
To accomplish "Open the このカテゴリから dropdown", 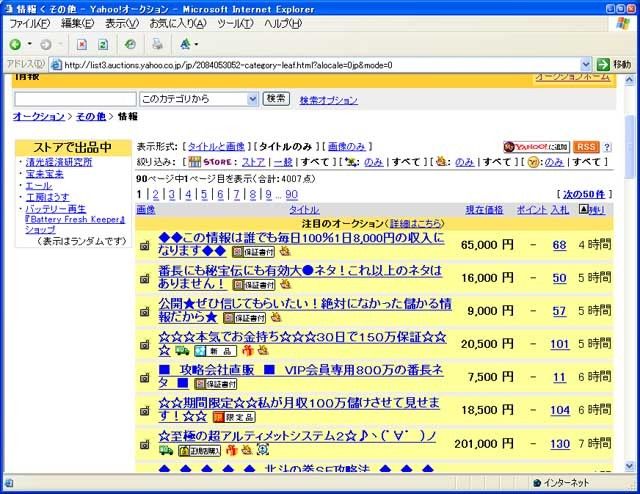I will click(x=198, y=99).
